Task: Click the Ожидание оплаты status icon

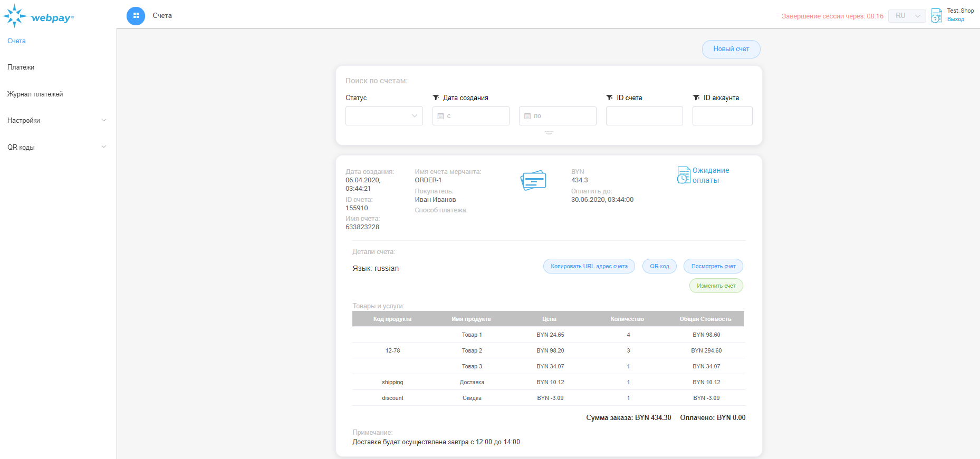Action: pyautogui.click(x=684, y=175)
